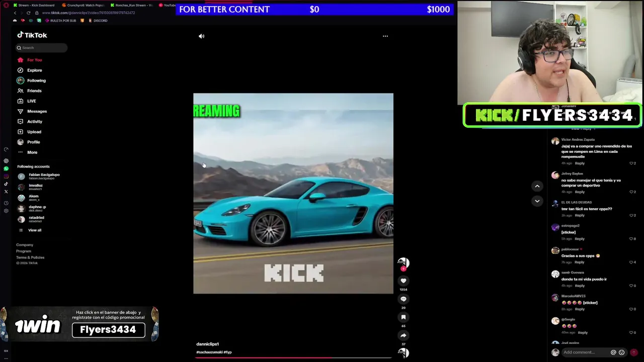Open Opera sidebar settings gear
This screenshot has width=644, height=362.
(6, 211)
